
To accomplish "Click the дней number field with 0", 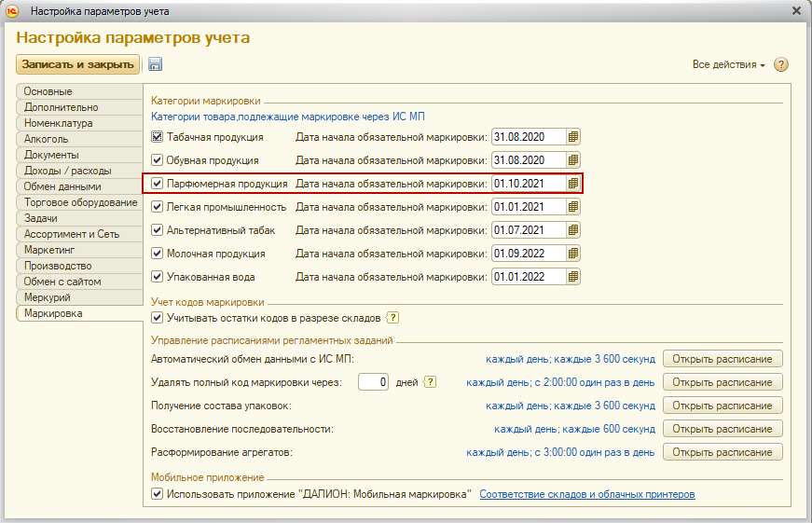I will tap(373, 382).
